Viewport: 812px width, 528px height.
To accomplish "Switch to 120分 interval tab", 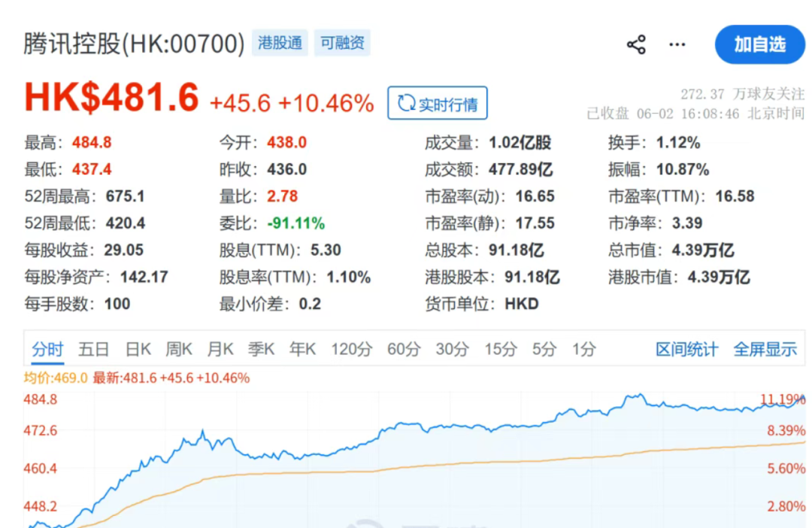I will [x=352, y=349].
